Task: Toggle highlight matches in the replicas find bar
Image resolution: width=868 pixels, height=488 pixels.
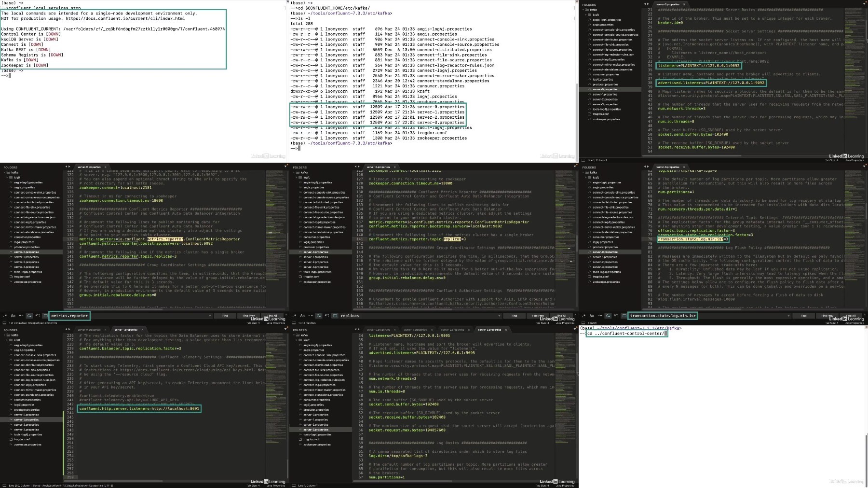Action: pyautogui.click(x=334, y=316)
